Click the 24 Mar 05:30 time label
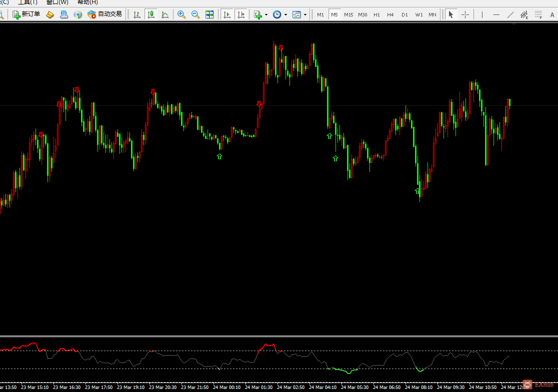Viewport: 558px width, 392px height. point(355,387)
